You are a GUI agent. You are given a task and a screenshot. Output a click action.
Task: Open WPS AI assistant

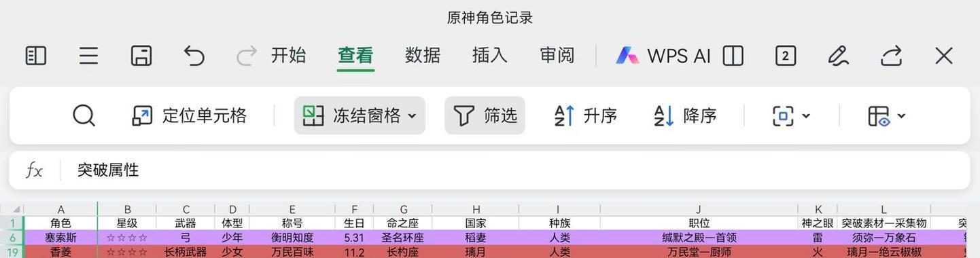pos(663,56)
